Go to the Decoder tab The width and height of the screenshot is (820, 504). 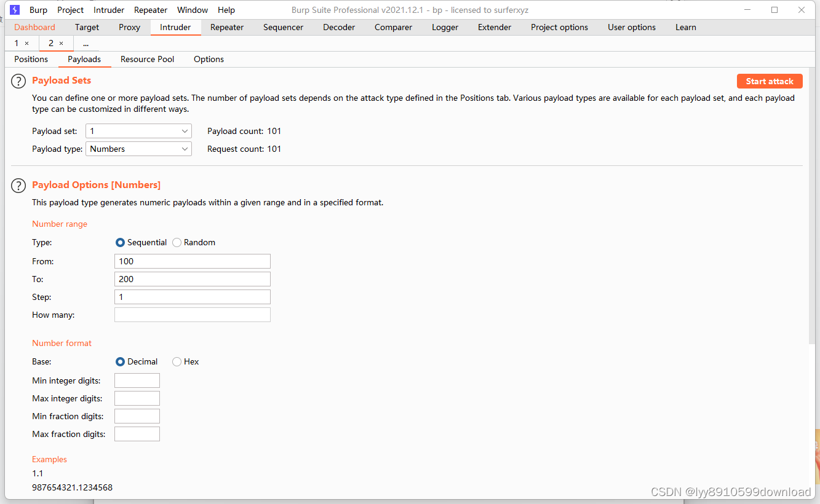(339, 27)
